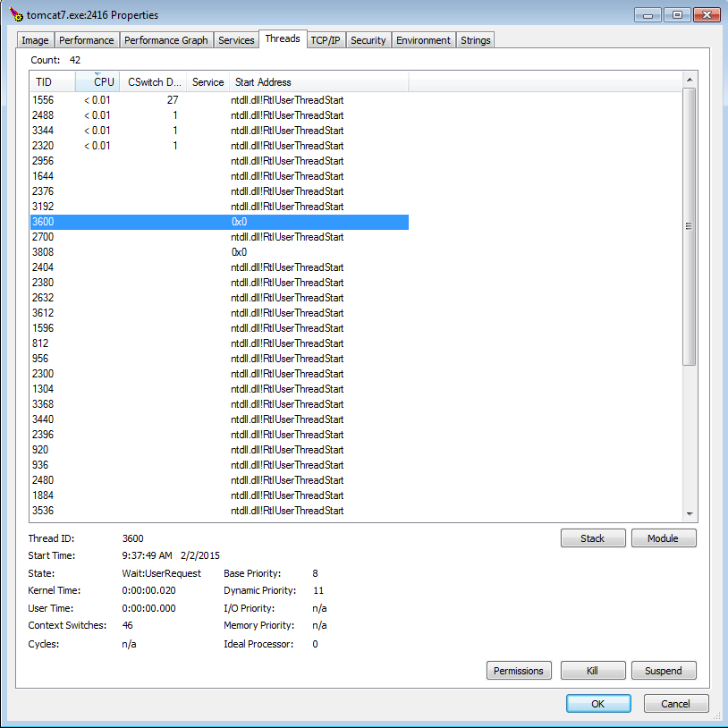Select thread row 1884
This screenshot has height=728, width=728.
[x=219, y=495]
